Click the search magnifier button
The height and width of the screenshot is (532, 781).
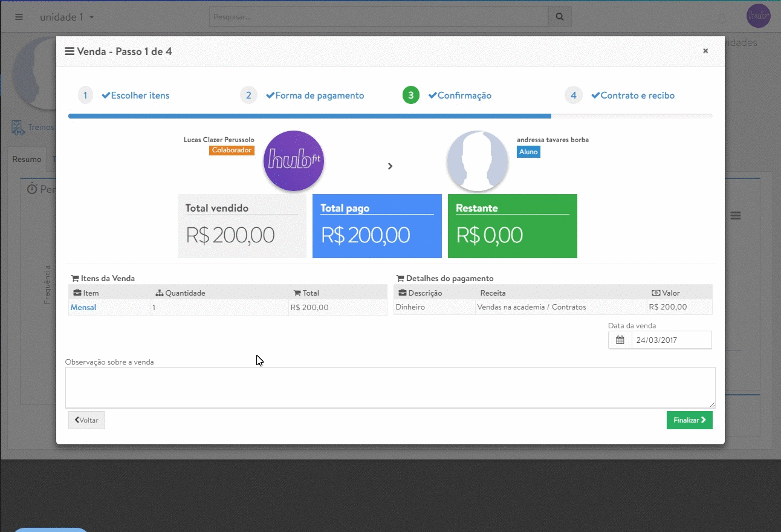pyautogui.click(x=560, y=17)
